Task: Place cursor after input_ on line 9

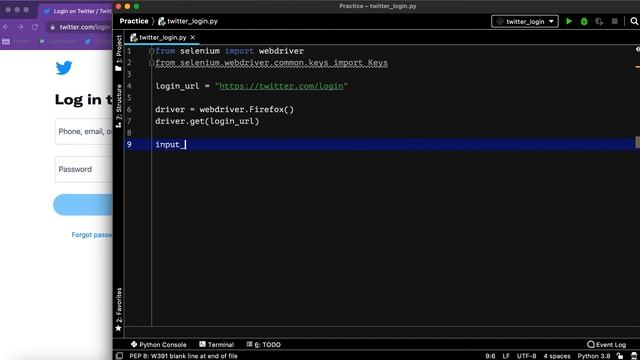Action: click(185, 144)
